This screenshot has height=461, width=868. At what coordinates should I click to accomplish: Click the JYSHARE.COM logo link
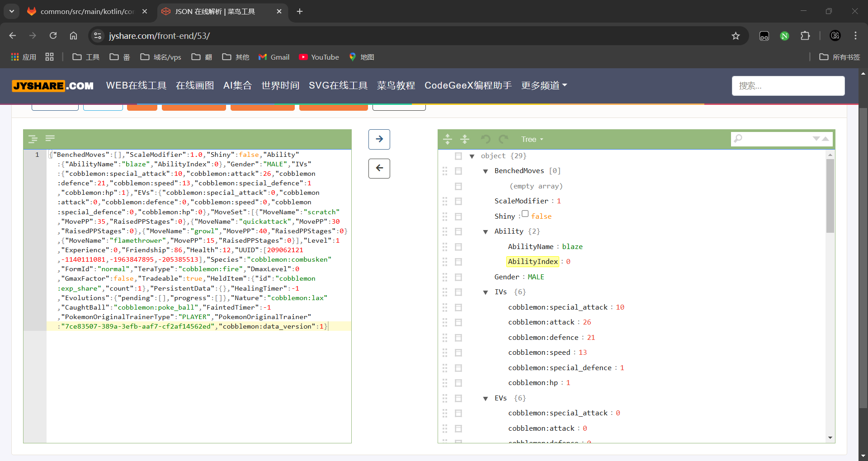click(x=53, y=85)
